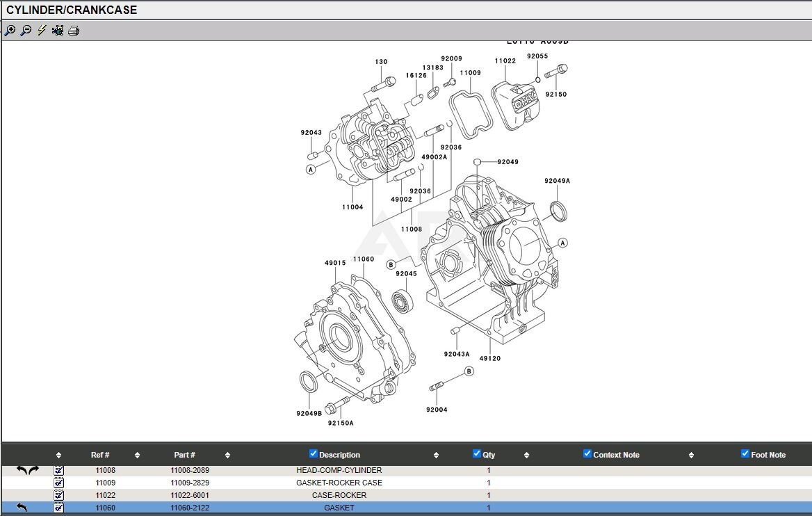
Task: Click the Context Note sort arrows
Action: [x=691, y=455]
